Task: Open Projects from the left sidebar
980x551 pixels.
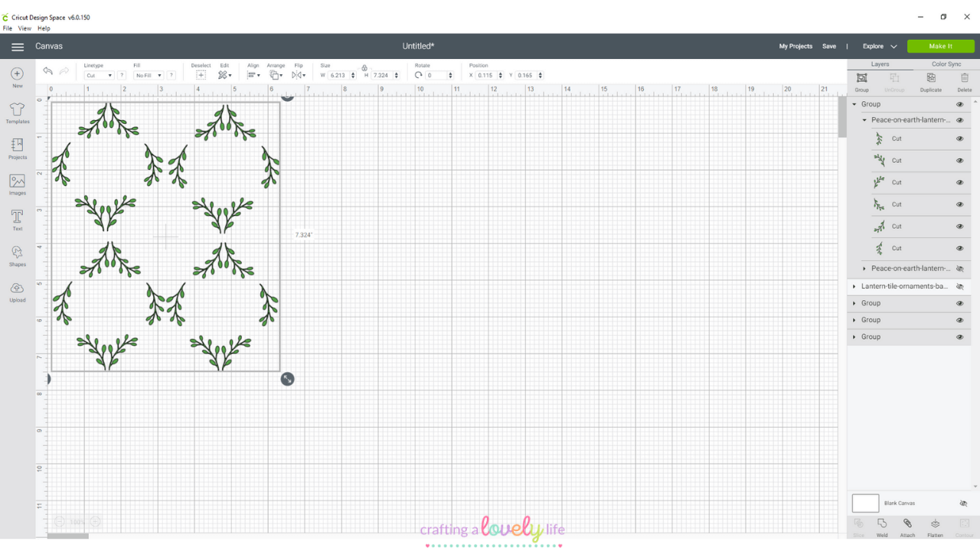Action: tap(18, 148)
